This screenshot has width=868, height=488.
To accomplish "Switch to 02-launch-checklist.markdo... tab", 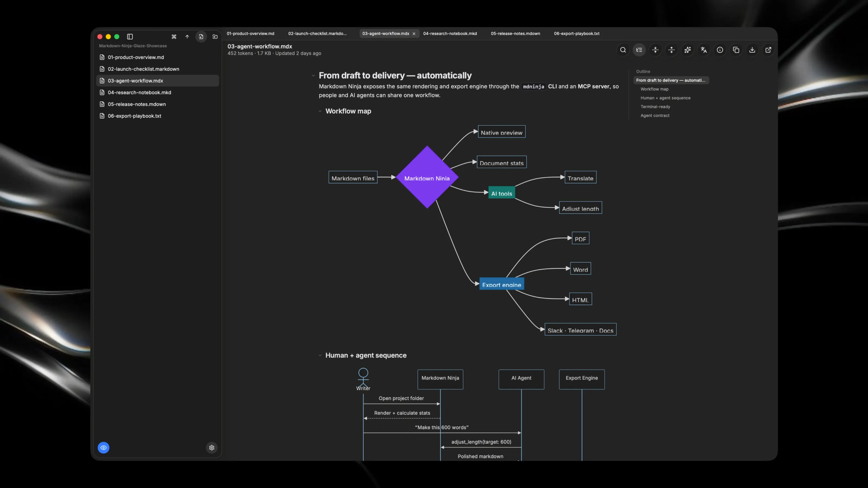I will point(317,34).
